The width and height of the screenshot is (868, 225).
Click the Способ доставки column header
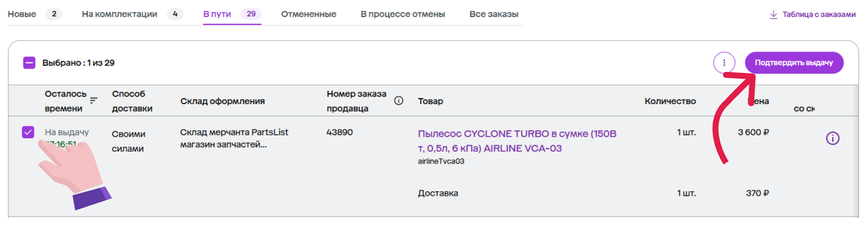click(x=132, y=101)
